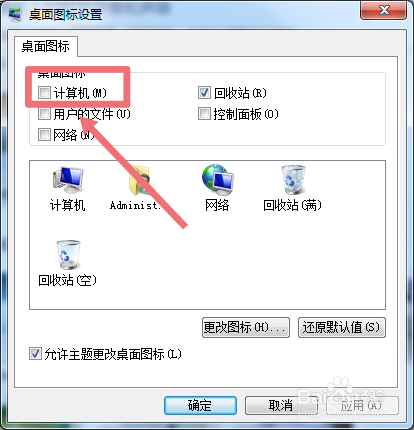This screenshot has width=414, height=430.
Task: Select the Administrator user folder icon
Action: coord(139,180)
